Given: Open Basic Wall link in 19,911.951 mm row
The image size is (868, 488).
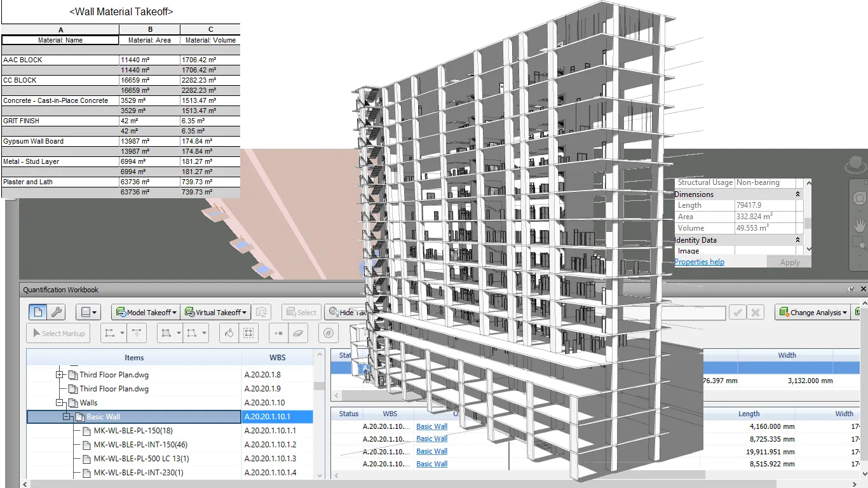Looking at the screenshot, I should 432,451.
